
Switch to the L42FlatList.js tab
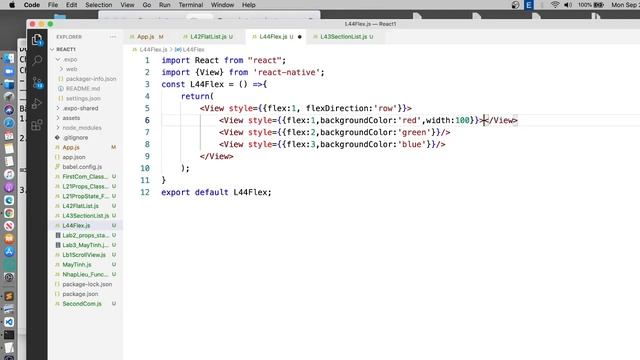click(x=208, y=37)
